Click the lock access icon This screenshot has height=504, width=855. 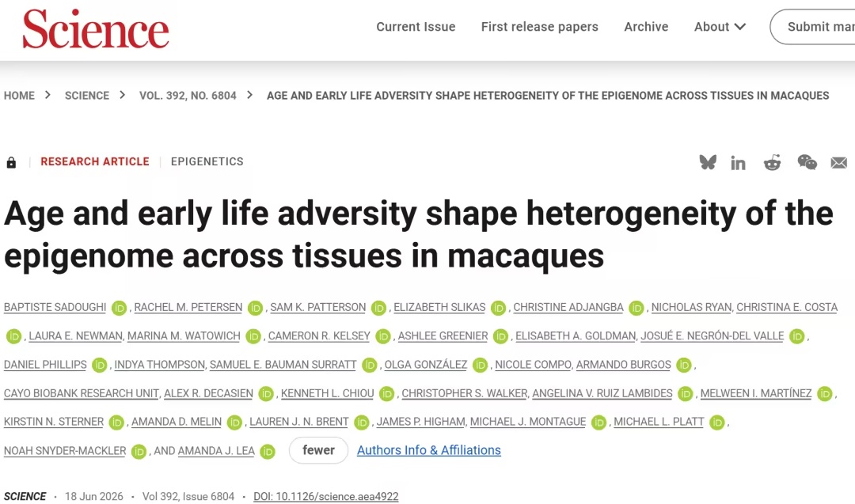point(11,162)
